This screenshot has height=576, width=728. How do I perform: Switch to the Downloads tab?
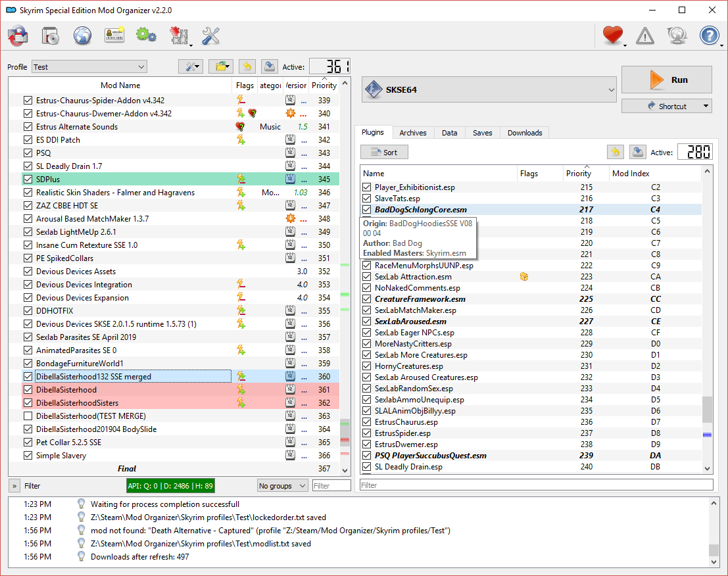coord(525,133)
